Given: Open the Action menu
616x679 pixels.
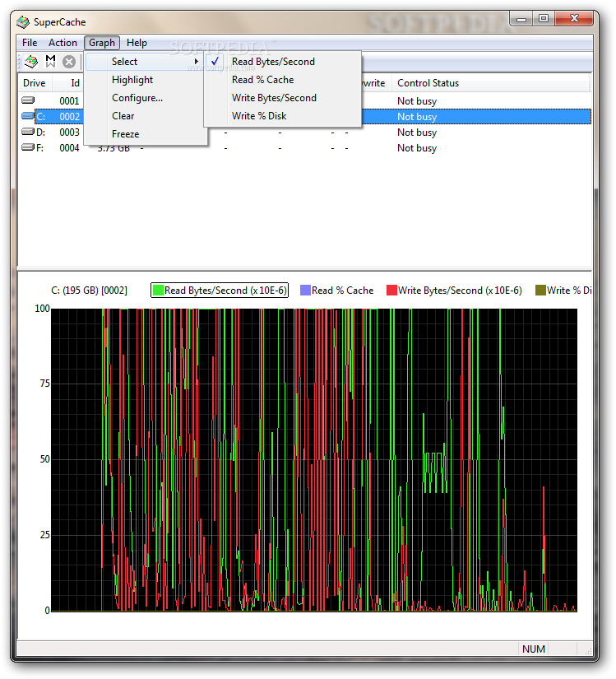Looking at the screenshot, I should point(63,43).
